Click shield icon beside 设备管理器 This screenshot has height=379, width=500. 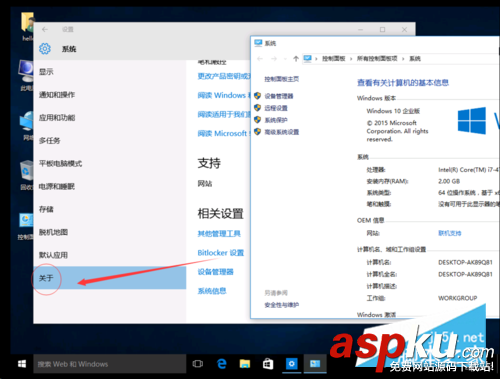[257, 96]
